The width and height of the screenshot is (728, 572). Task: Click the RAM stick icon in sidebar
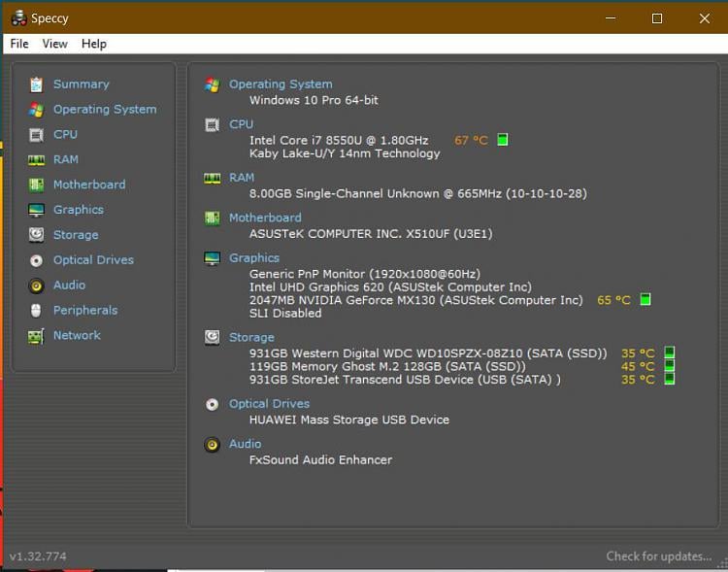tap(36, 160)
